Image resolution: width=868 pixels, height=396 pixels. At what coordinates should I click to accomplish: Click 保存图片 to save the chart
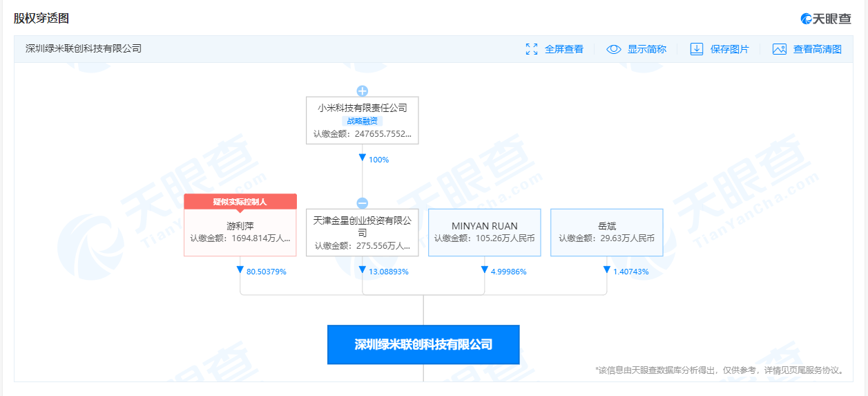[729, 49]
